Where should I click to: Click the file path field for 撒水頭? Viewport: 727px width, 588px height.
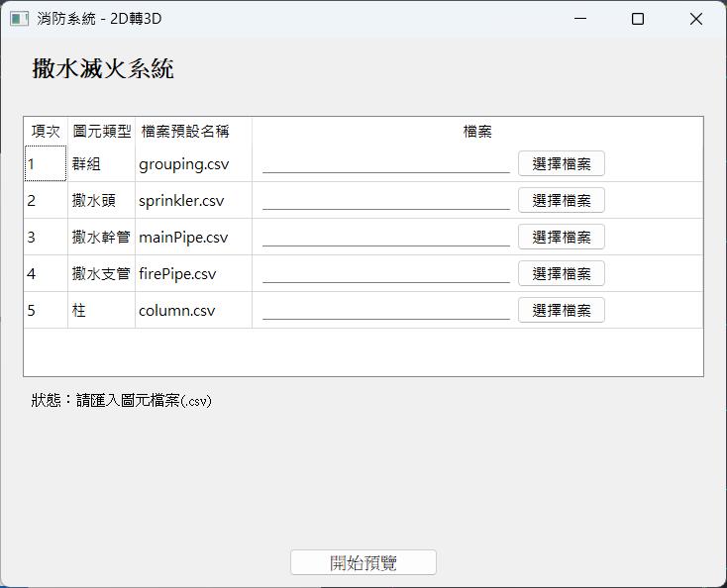(385, 201)
